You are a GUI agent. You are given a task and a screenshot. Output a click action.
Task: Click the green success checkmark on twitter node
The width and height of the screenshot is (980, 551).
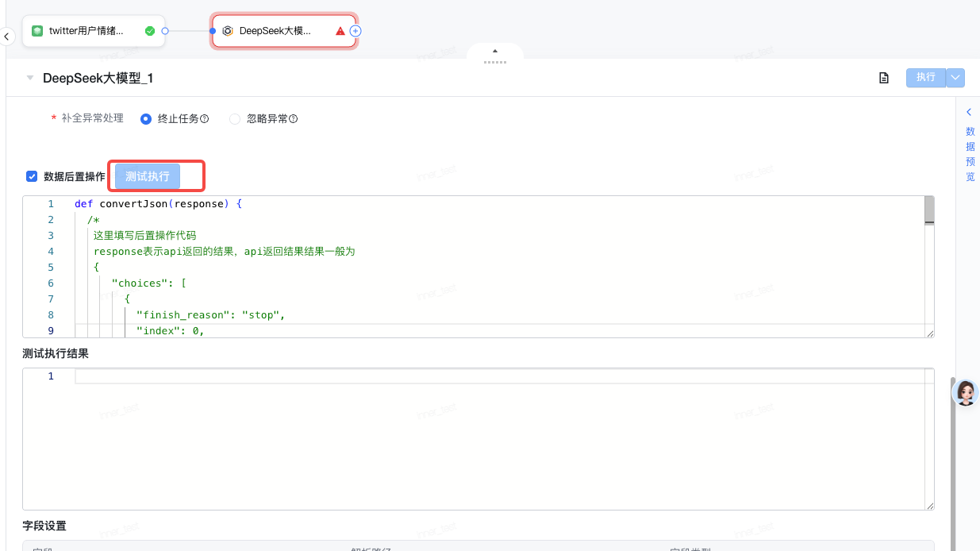point(150,31)
